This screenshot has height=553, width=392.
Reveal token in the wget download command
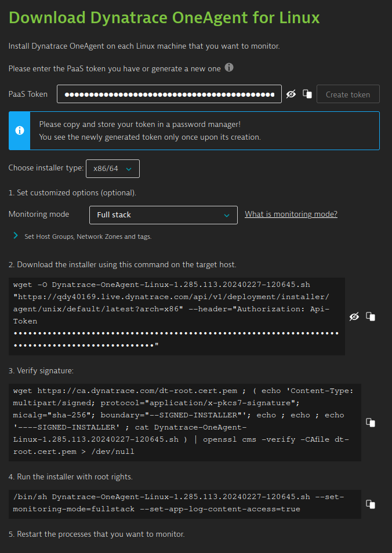[x=354, y=316]
